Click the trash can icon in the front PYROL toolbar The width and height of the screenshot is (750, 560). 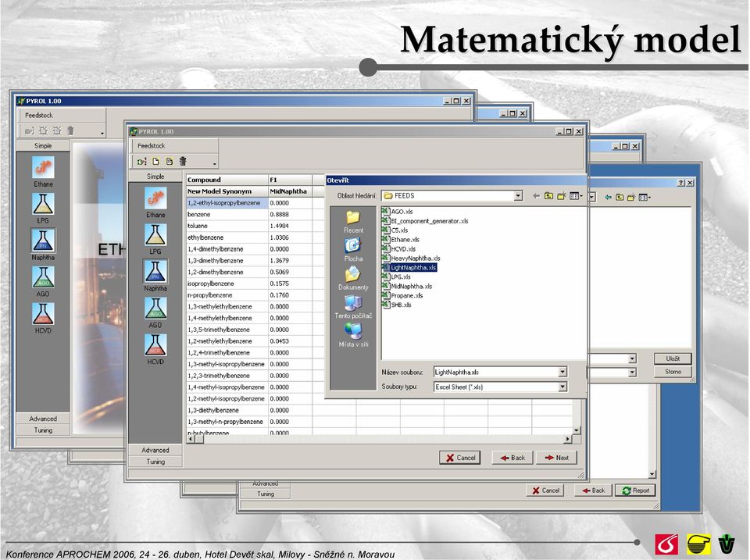click(183, 162)
